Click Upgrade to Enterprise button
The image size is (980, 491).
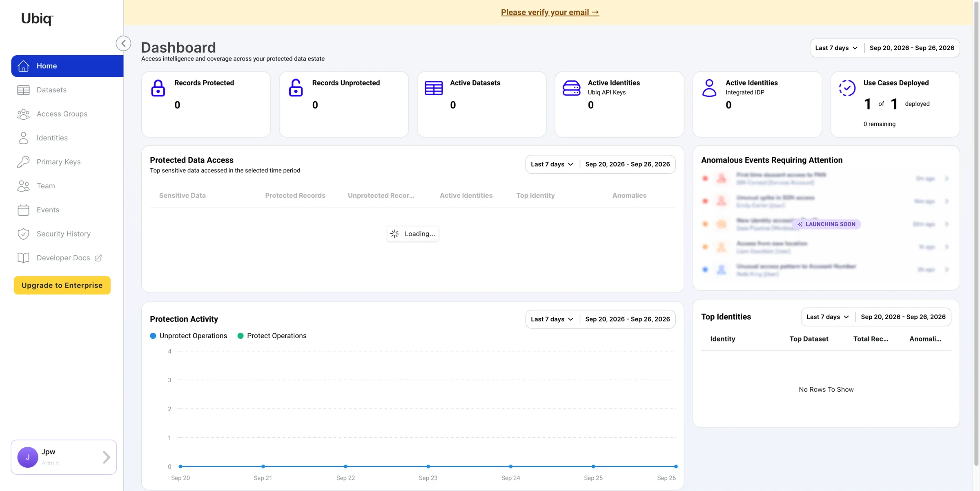(x=62, y=285)
